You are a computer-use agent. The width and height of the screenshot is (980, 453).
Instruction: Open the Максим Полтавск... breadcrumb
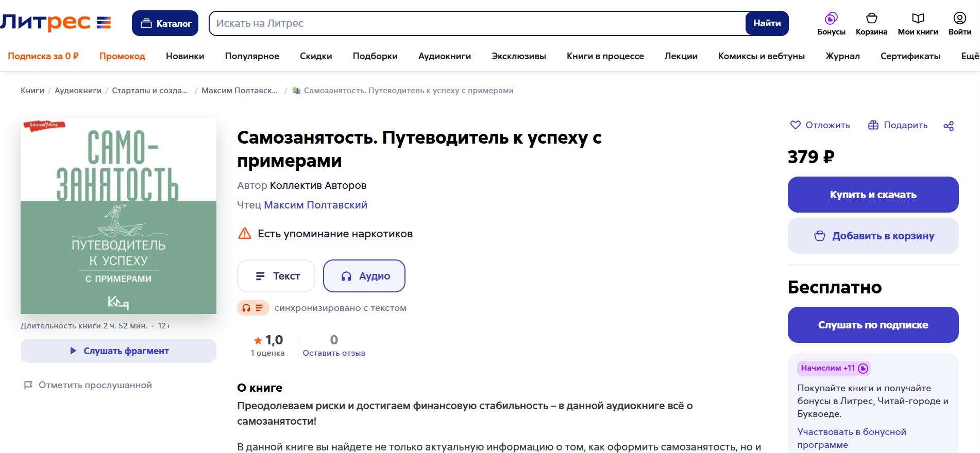pyautogui.click(x=240, y=91)
